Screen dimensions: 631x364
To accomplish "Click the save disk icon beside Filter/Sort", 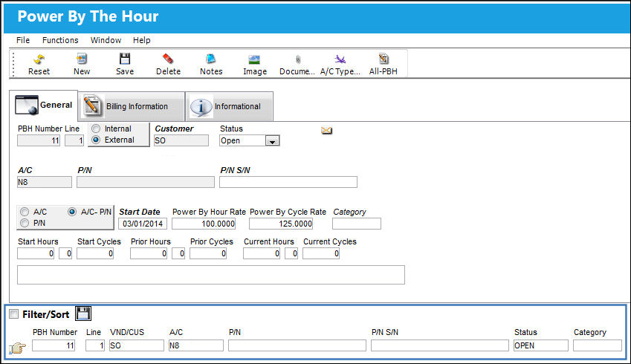I will click(x=83, y=313).
